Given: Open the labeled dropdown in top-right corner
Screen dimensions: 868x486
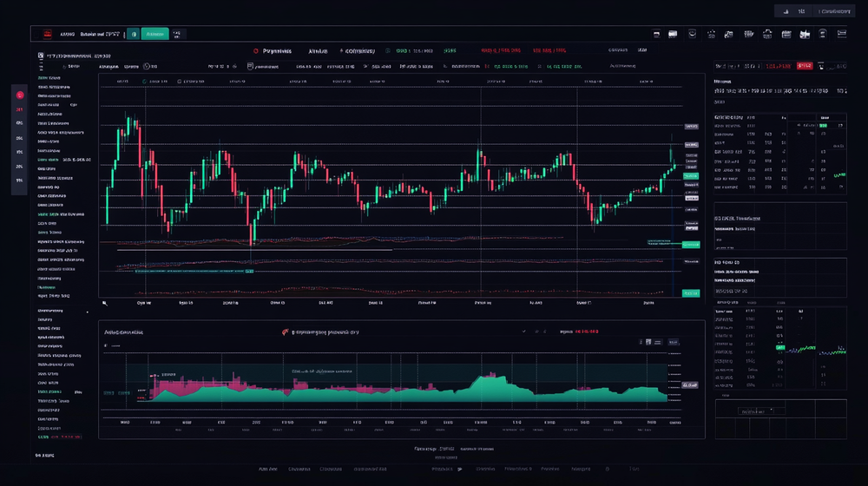Looking at the screenshot, I should tap(834, 11).
